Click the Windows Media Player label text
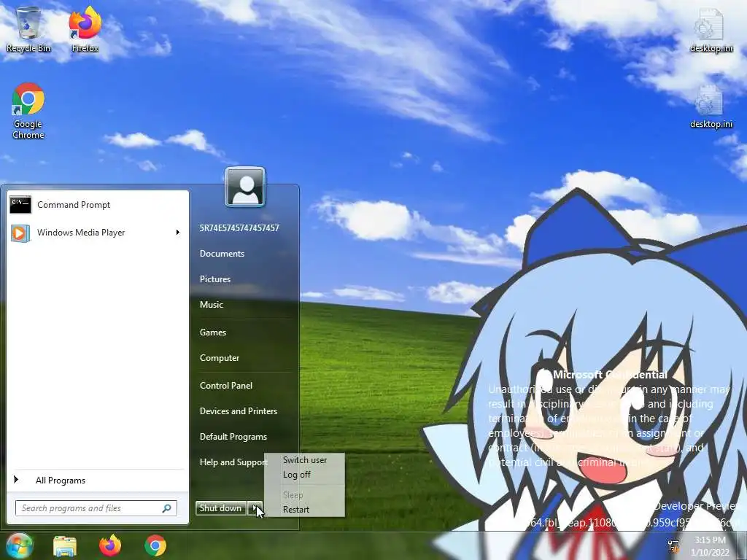747x560 pixels. coord(81,233)
